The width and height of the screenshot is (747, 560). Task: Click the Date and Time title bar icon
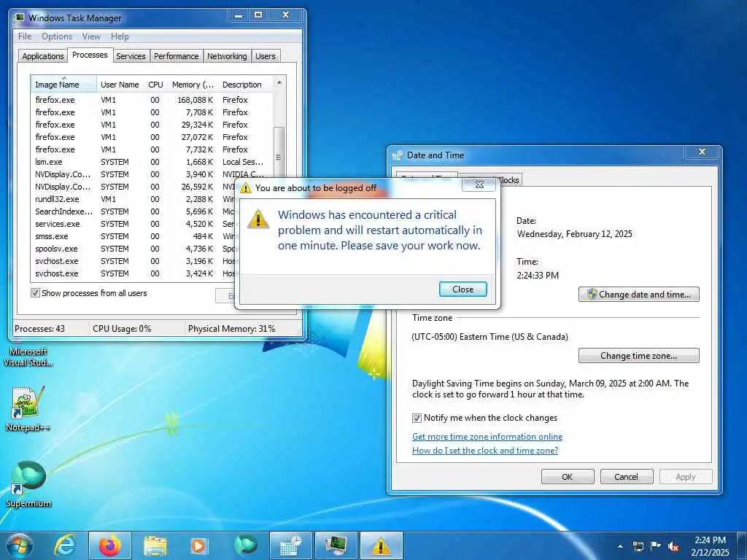[397, 155]
